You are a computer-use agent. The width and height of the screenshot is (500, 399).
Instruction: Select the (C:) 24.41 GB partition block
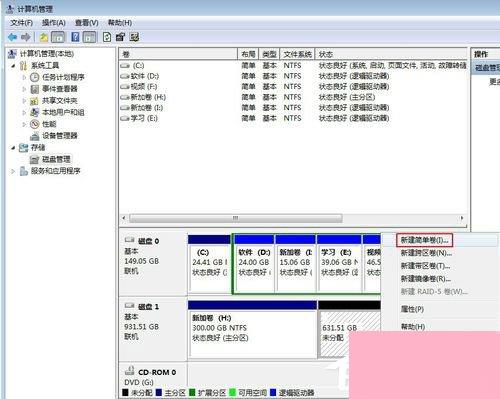point(209,263)
